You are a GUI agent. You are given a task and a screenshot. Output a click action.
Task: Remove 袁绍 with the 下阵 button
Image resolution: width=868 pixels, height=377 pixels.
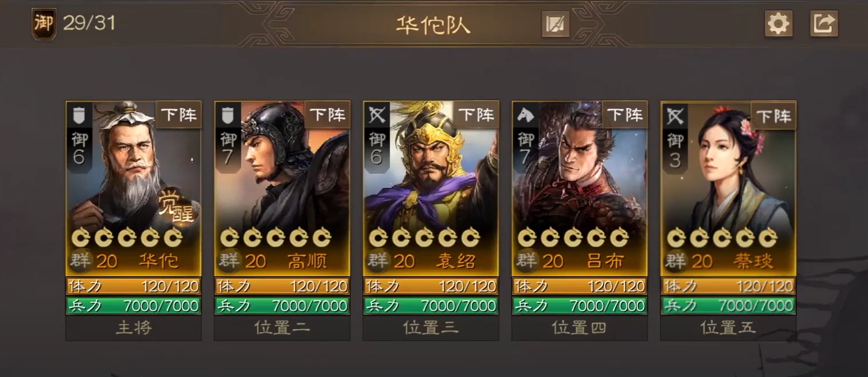click(476, 114)
